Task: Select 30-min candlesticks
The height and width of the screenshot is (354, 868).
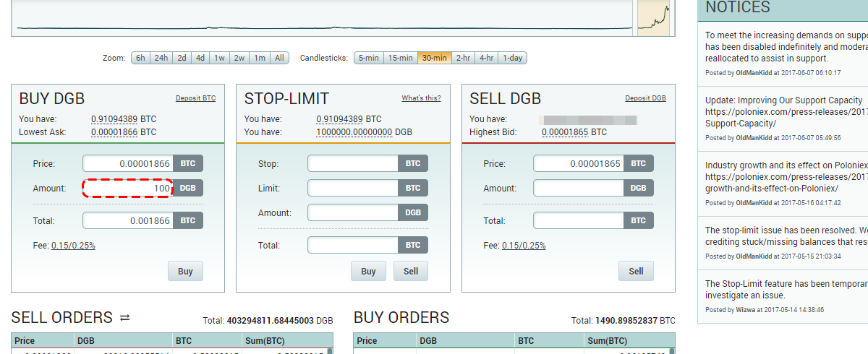Action: coord(434,58)
